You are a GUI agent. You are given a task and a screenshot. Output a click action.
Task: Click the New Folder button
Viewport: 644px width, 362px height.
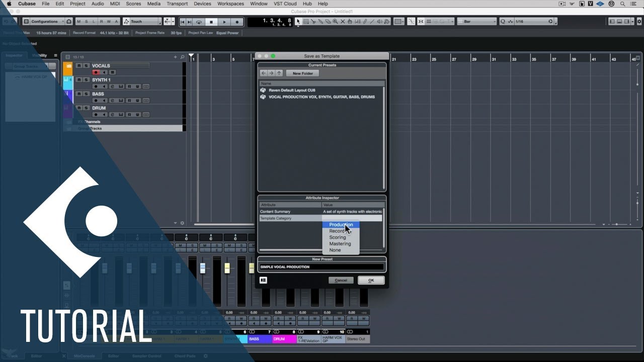tap(303, 73)
